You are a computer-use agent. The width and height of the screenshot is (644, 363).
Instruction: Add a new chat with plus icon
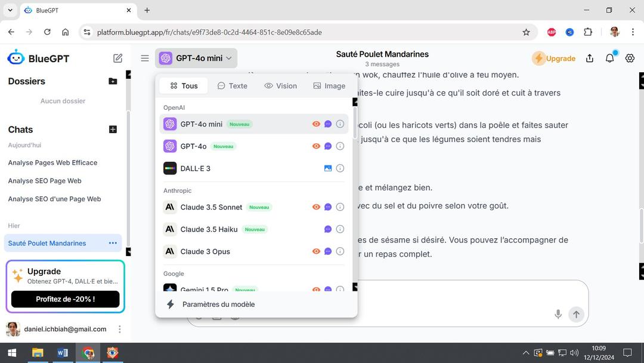point(113,130)
